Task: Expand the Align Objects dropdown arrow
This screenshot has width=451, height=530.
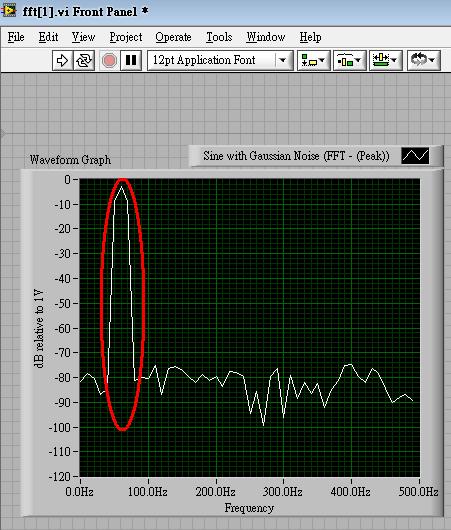Action: tap(322, 61)
